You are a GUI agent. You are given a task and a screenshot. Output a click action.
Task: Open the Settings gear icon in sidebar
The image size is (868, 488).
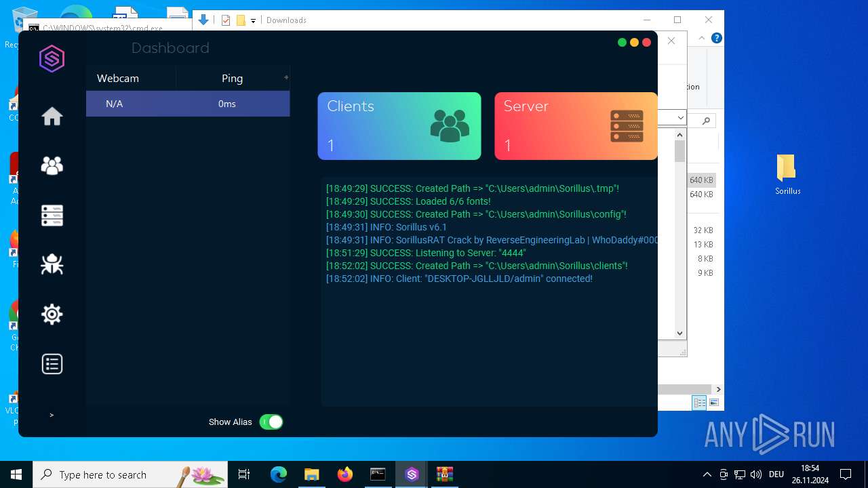[x=52, y=314]
